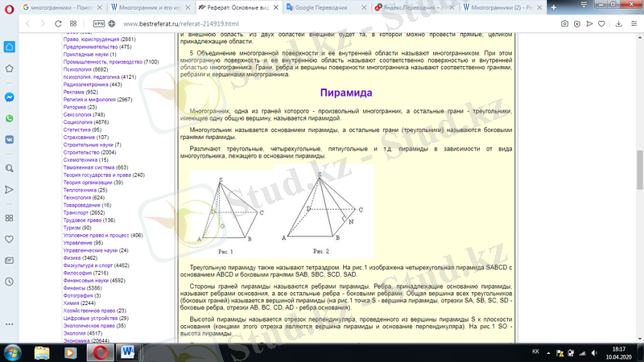Switch to Многогранник и его tab
This screenshot has height=362, width=644.
click(x=151, y=7)
